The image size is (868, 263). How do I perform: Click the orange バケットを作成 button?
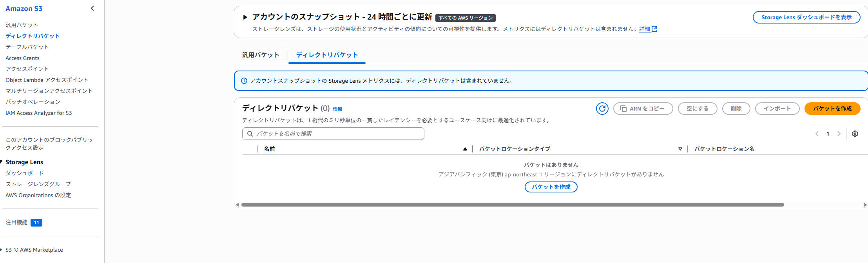[x=832, y=109]
